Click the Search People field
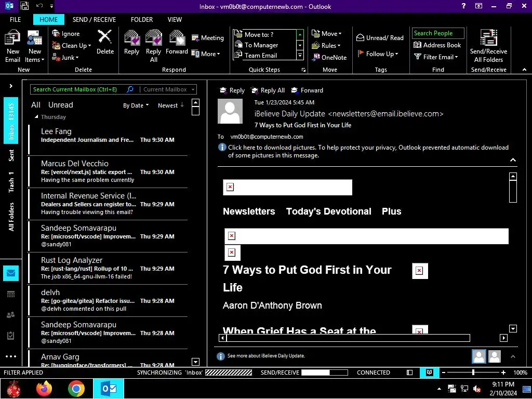 pyautogui.click(x=437, y=33)
